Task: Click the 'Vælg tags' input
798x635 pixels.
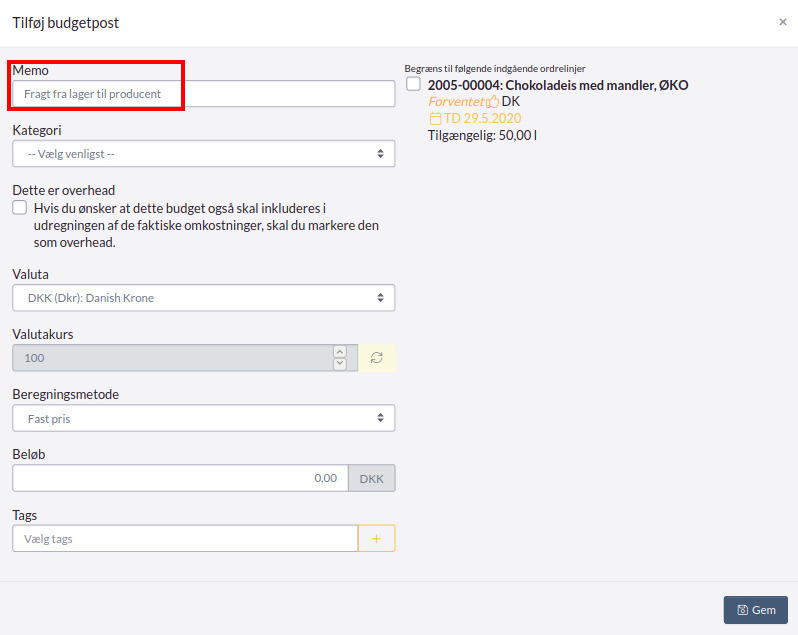Action: click(x=185, y=539)
